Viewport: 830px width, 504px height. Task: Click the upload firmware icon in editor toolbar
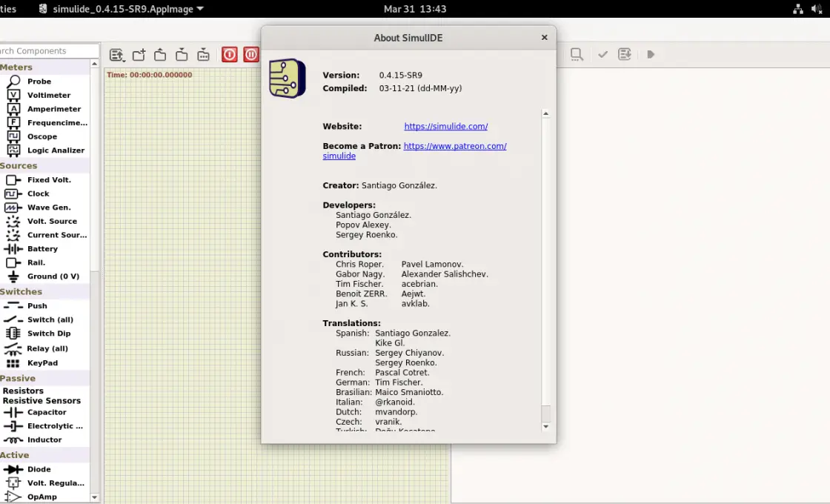point(625,55)
